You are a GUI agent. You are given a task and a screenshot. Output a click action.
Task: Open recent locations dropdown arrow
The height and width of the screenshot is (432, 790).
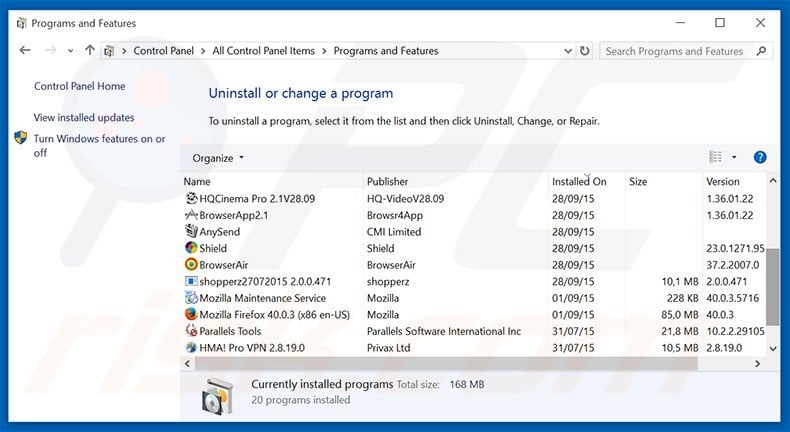pyautogui.click(x=70, y=51)
